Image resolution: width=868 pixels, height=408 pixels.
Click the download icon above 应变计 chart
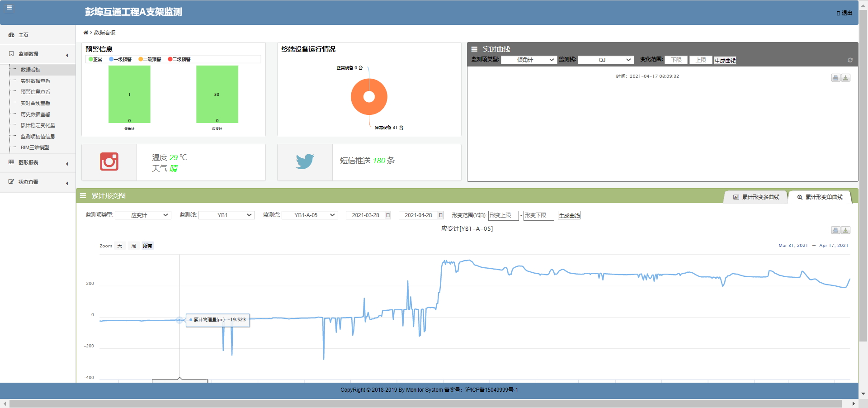click(845, 230)
